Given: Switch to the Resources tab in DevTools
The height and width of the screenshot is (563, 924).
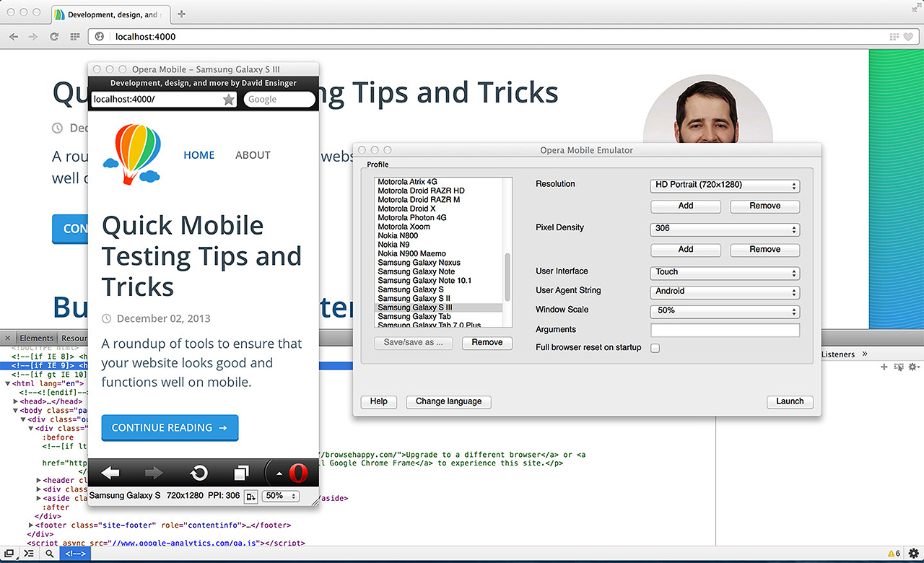Looking at the screenshot, I should click(74, 338).
